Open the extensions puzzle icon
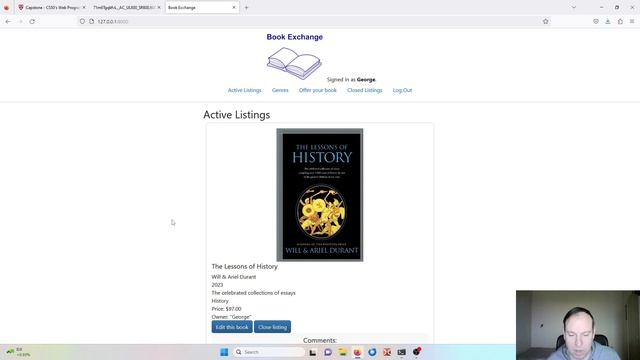 [x=620, y=21]
